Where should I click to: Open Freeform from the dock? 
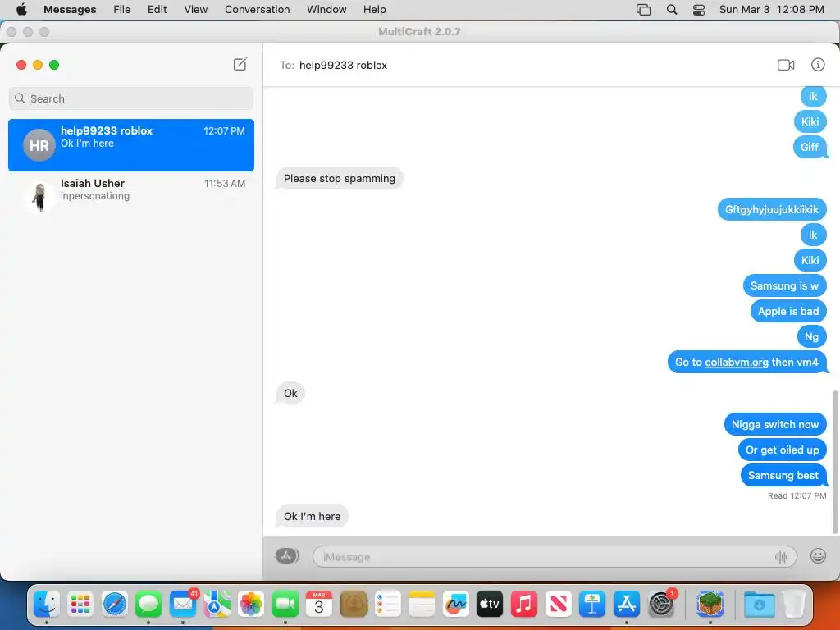point(456,605)
